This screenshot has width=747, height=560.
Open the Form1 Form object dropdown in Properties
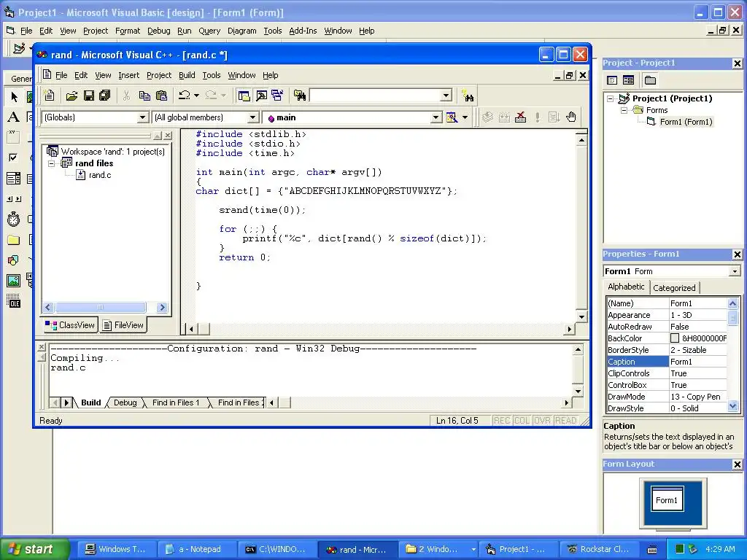click(735, 271)
